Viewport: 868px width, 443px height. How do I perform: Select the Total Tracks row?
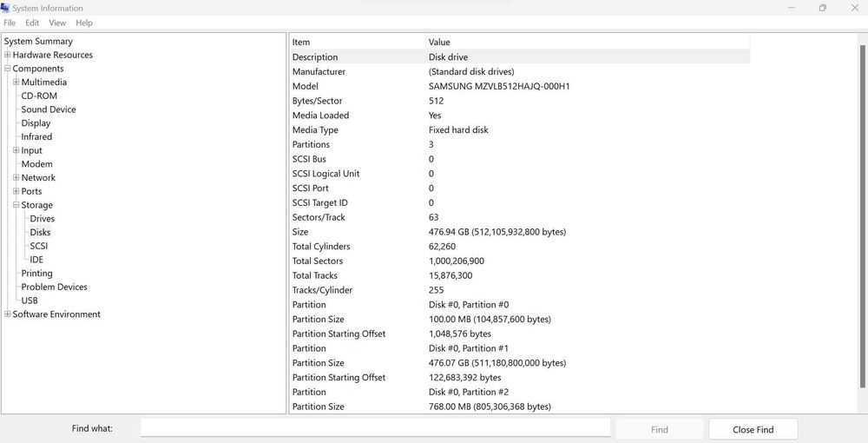pos(520,275)
